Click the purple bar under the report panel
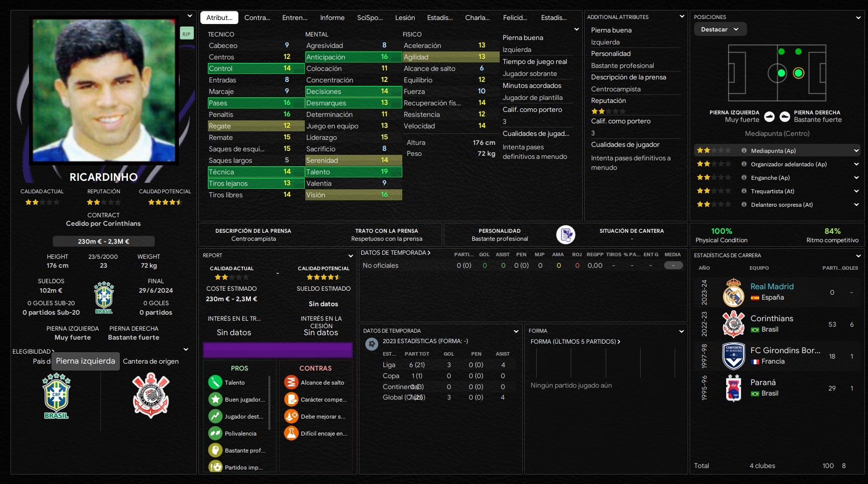The width and height of the screenshot is (868, 484). (278, 350)
